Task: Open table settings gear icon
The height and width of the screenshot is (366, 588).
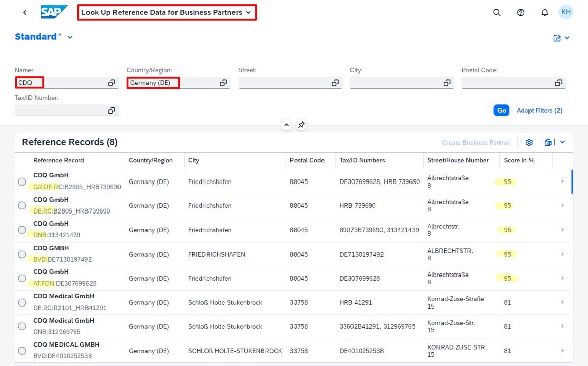Action: coord(529,142)
